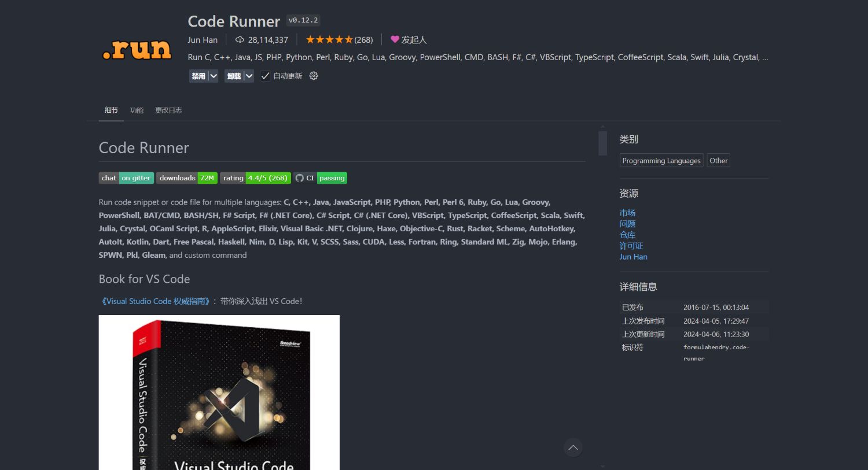Open the 许可证 resource link
The height and width of the screenshot is (470, 868).
631,246
